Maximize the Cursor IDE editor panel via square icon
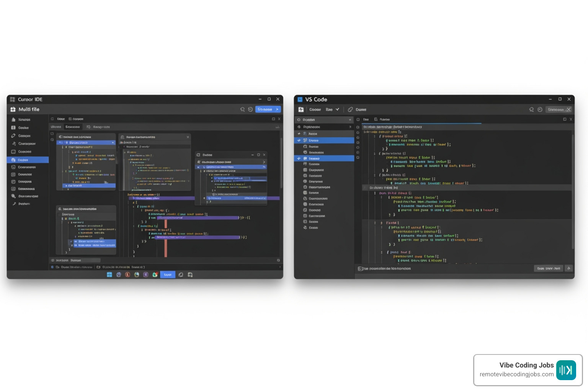Screen dimensions: 588x392 click(273, 119)
